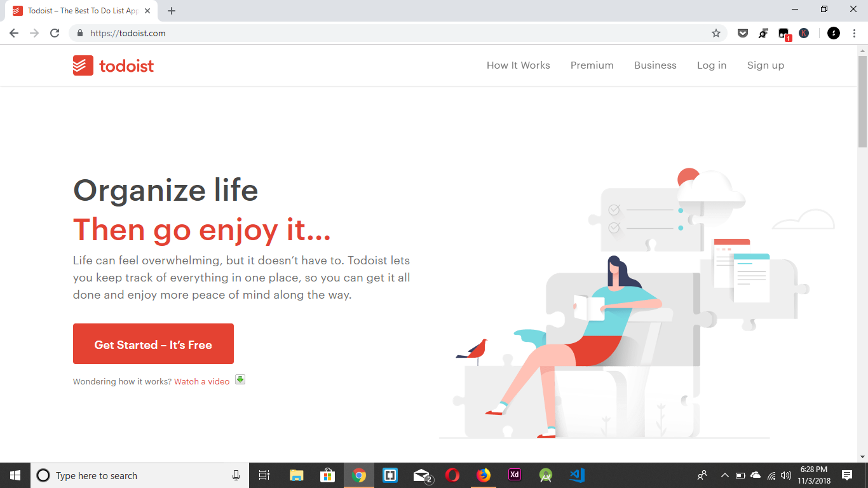
Task: Open Visual Studio Code from the taskbar
Action: (577, 475)
